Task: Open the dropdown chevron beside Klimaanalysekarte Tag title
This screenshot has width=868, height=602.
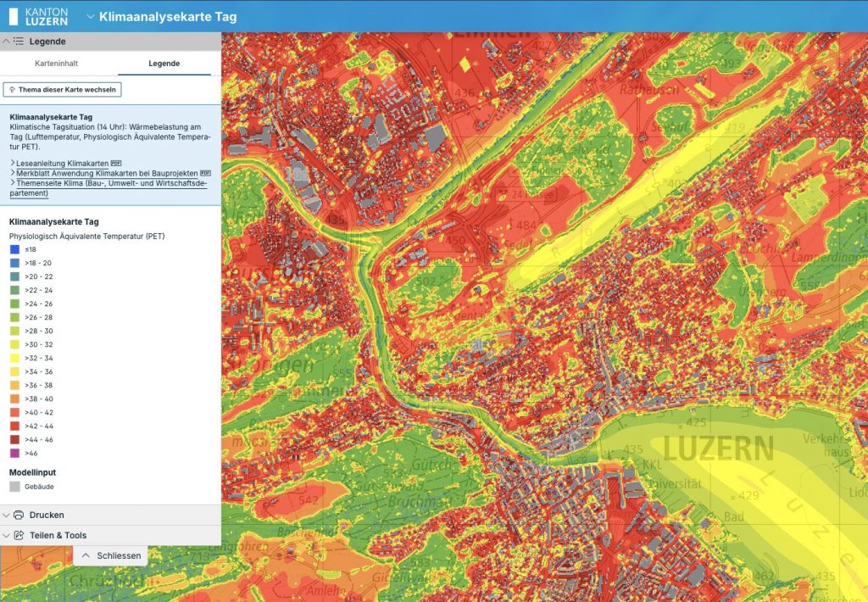Action: 91,16
